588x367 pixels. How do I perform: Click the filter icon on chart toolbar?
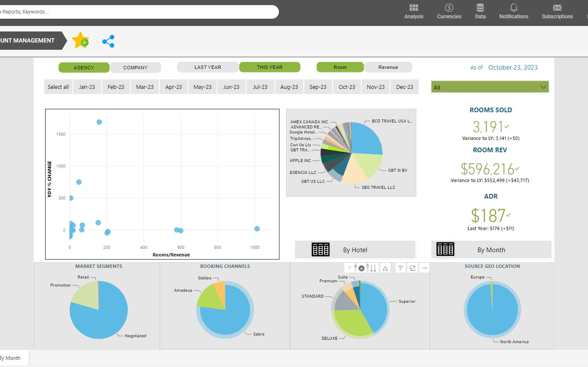[x=400, y=268]
